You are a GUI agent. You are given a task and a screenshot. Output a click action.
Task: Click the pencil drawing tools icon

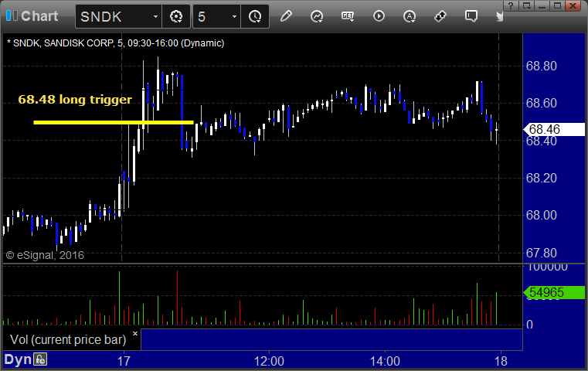click(x=286, y=16)
